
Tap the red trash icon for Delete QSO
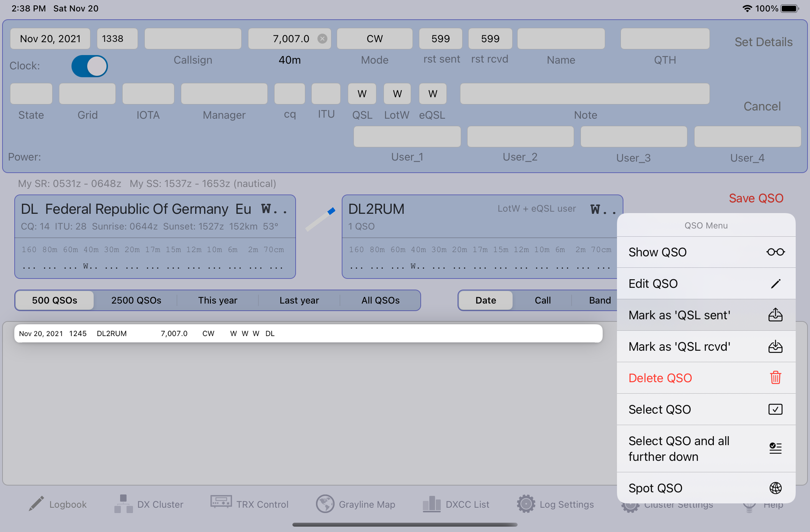[775, 378]
